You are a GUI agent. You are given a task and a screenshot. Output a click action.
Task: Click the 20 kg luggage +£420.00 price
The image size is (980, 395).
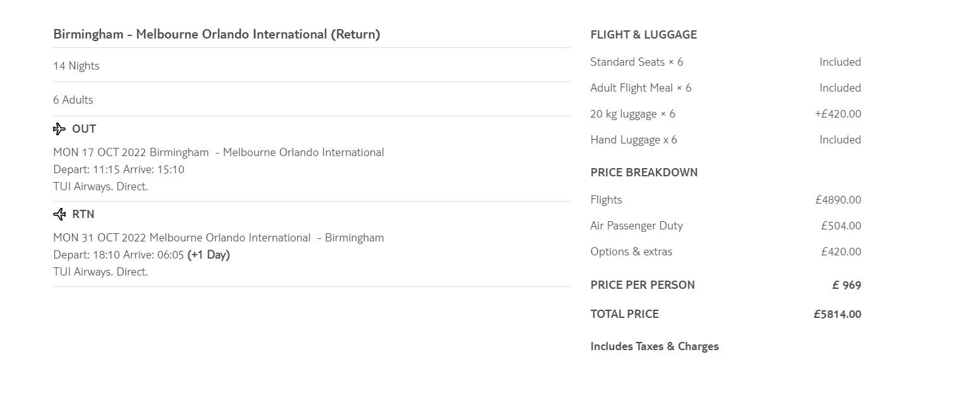click(838, 114)
